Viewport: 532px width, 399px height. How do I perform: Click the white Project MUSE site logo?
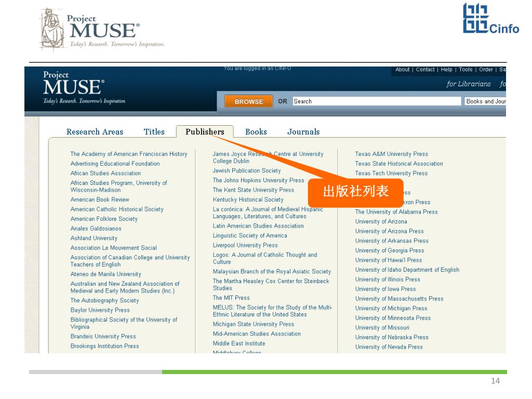pos(84,87)
